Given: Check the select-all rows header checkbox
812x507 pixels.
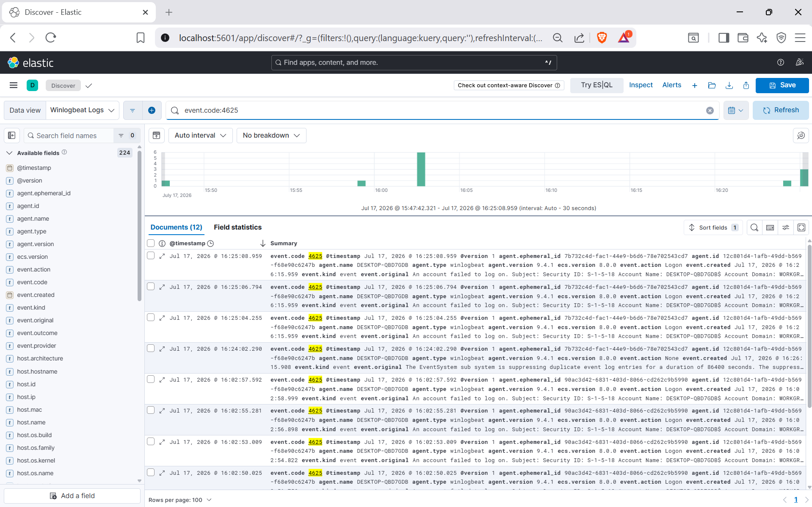Looking at the screenshot, I should point(151,243).
